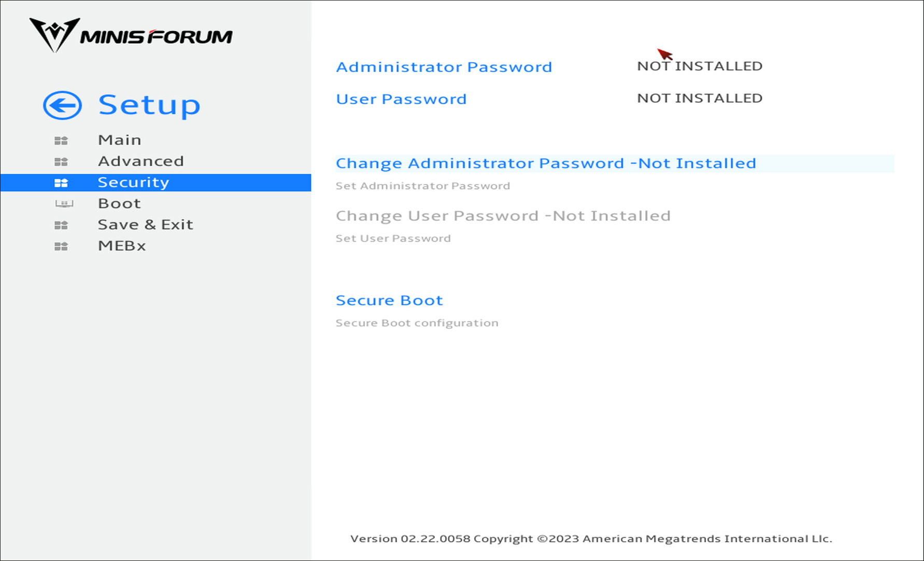Open the Main menu section
The height and width of the screenshot is (561, 924).
120,140
